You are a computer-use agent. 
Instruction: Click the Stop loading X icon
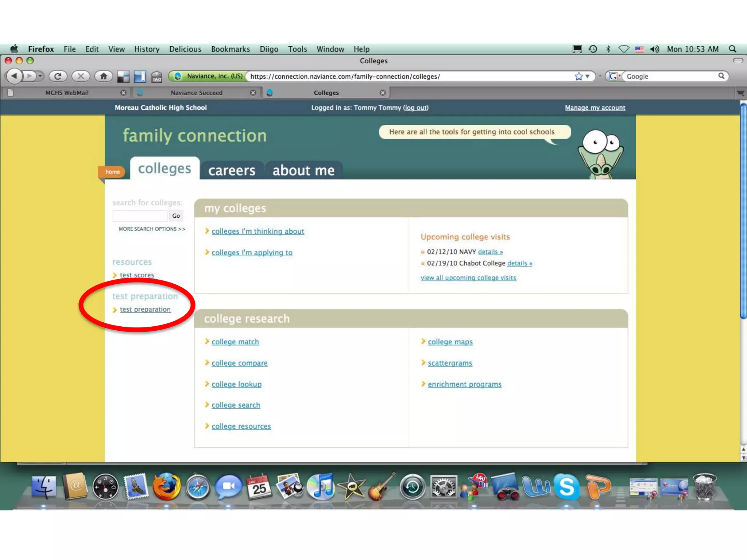pos(81,76)
